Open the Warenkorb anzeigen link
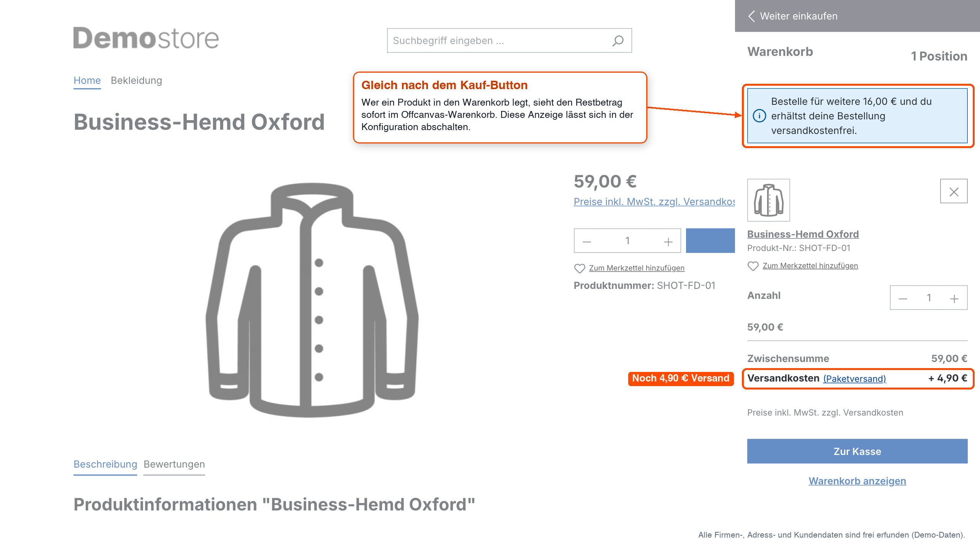The image size is (980, 551). (857, 481)
